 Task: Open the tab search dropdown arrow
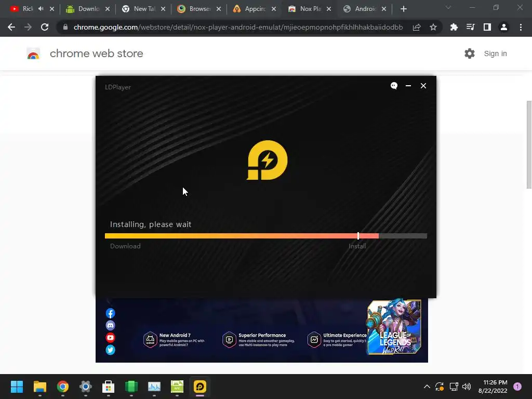[x=448, y=7]
